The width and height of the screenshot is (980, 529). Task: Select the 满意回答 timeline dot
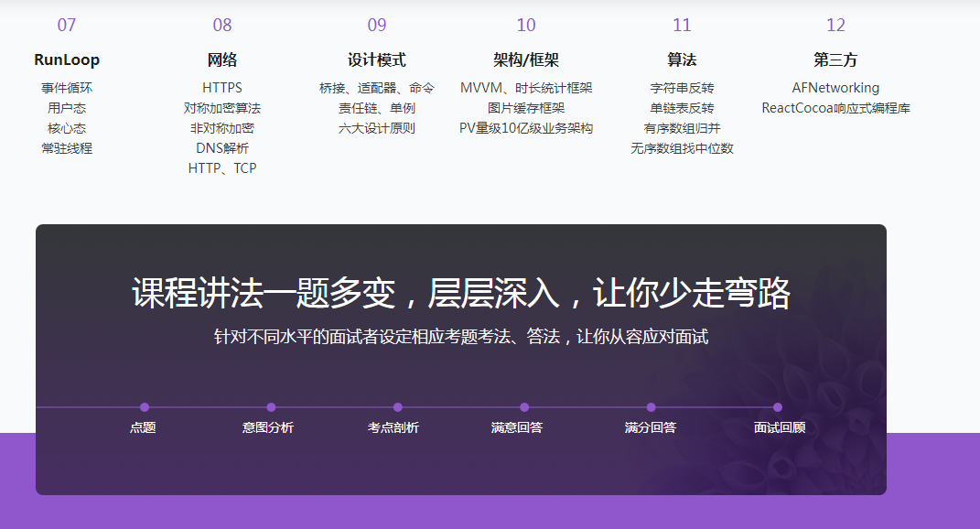click(x=524, y=407)
